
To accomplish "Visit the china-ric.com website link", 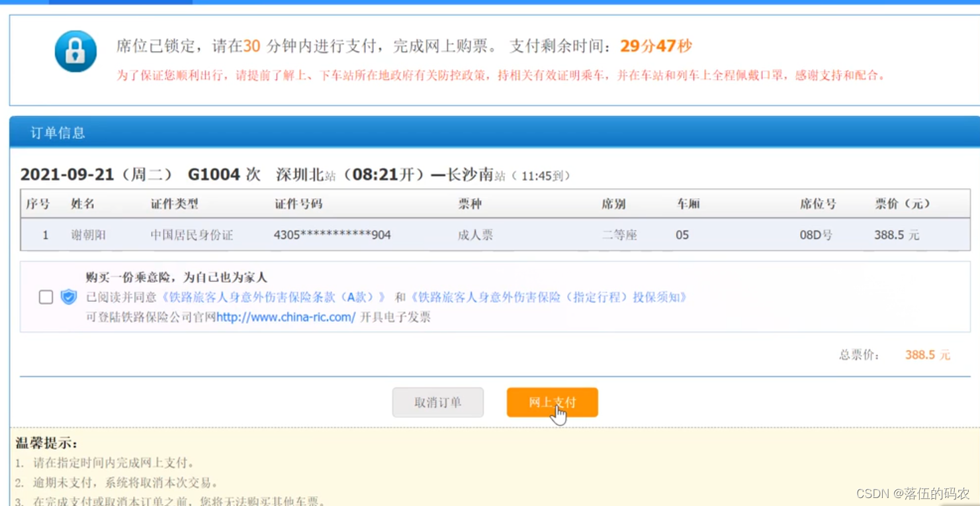I will [x=286, y=317].
